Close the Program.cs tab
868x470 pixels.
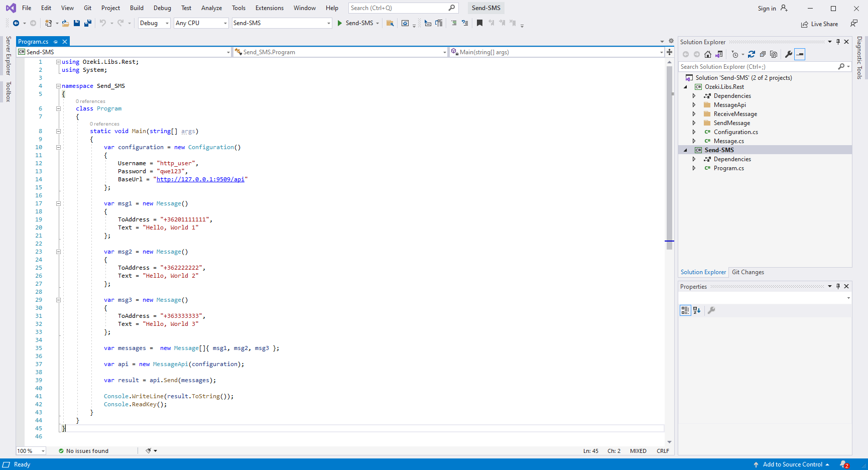(x=65, y=42)
